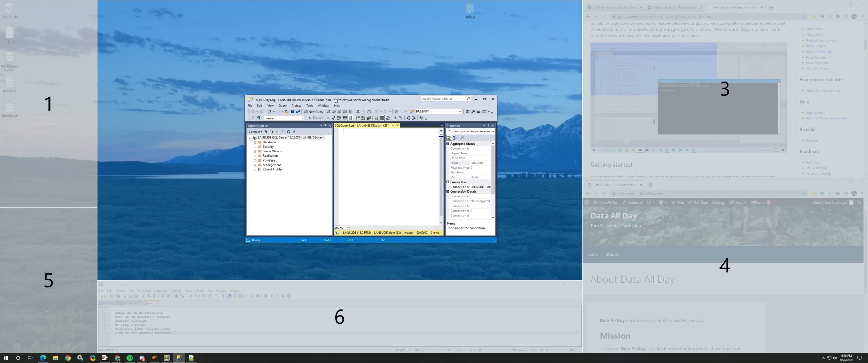This screenshot has height=363, width=868.
Task: Click Categorized view icon in Properties panel
Action: [x=449, y=137]
